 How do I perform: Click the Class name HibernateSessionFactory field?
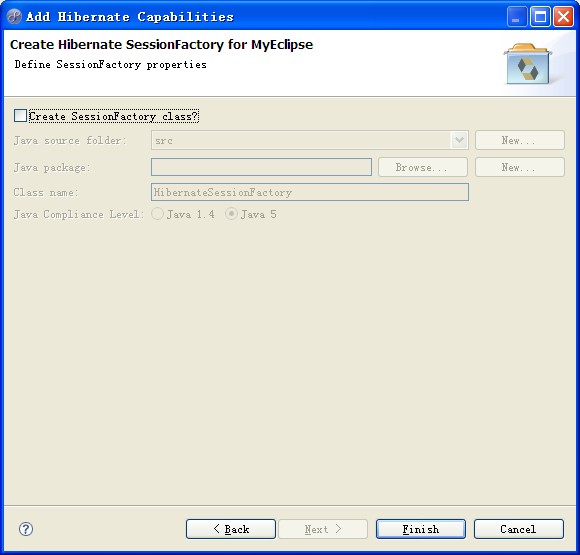pos(310,192)
